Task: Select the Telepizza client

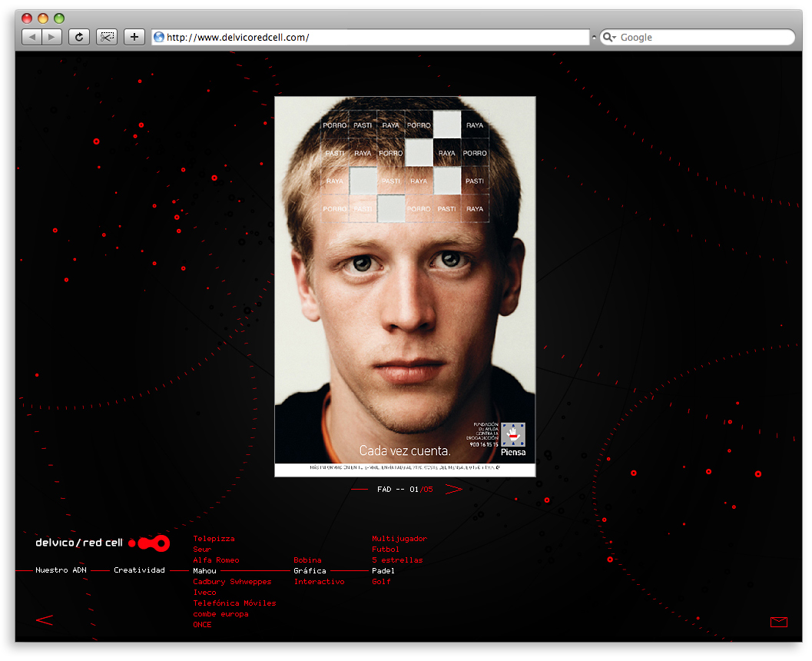Action: pyautogui.click(x=214, y=539)
